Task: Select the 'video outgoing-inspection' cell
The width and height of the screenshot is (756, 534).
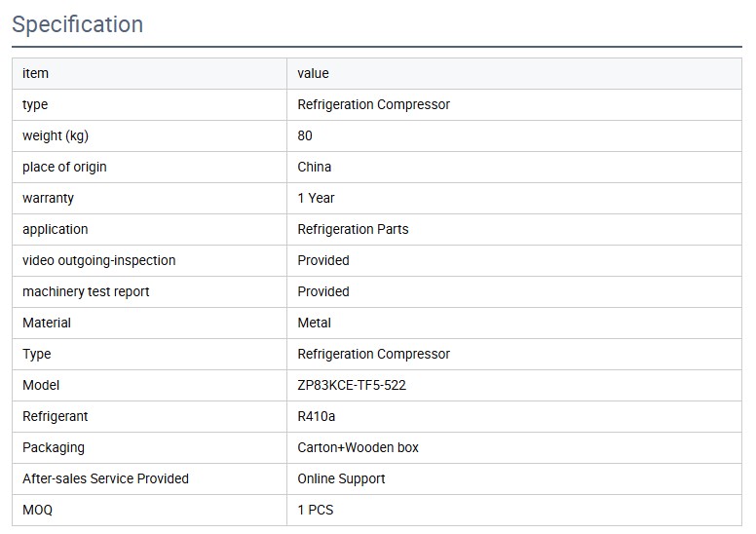Action: click(98, 260)
